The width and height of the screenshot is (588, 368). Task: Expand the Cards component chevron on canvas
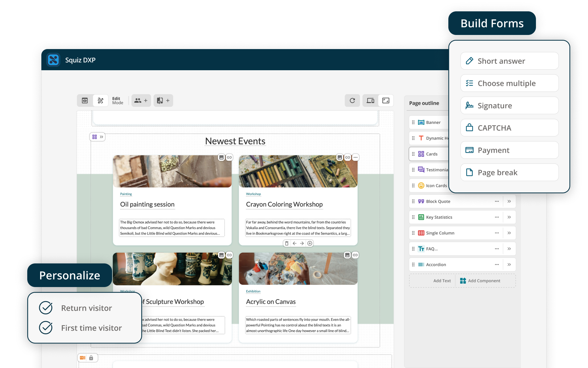(x=101, y=137)
